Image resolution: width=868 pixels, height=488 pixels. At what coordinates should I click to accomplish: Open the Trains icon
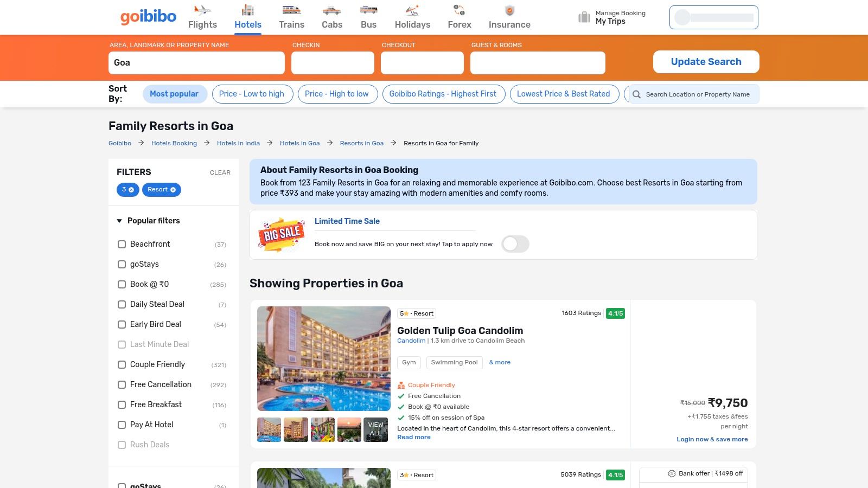(x=291, y=10)
